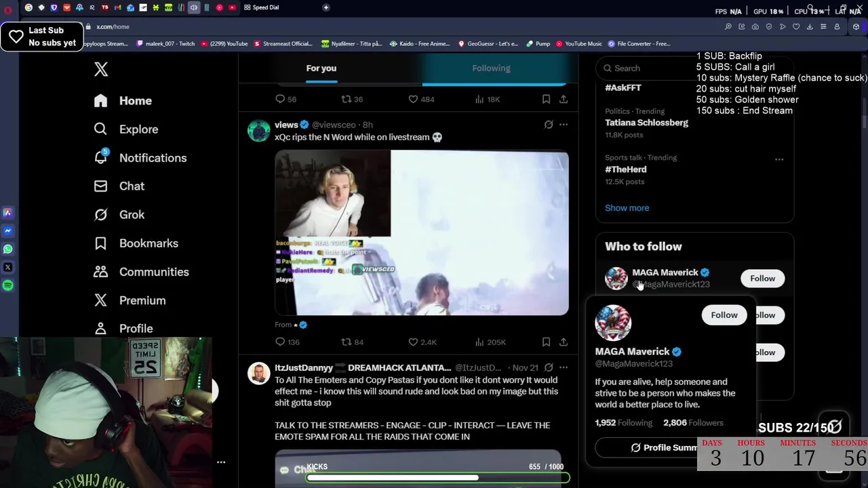This screenshot has height=488, width=868.
Task: Click Pump bookmark
Action: 538,43
